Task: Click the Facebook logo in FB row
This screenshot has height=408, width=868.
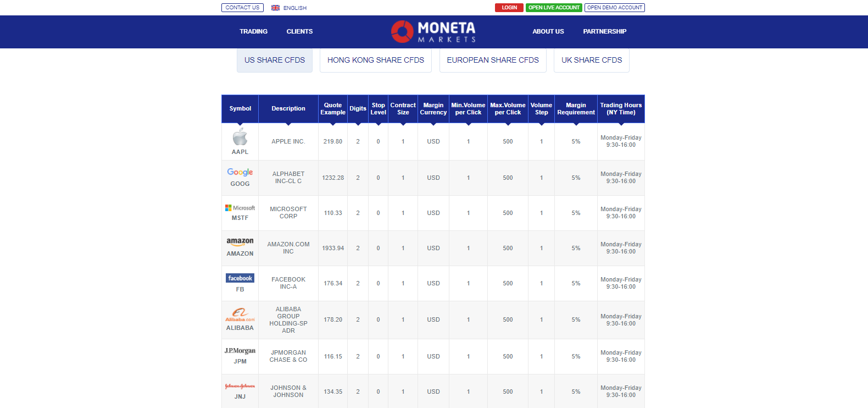Action: tap(240, 278)
